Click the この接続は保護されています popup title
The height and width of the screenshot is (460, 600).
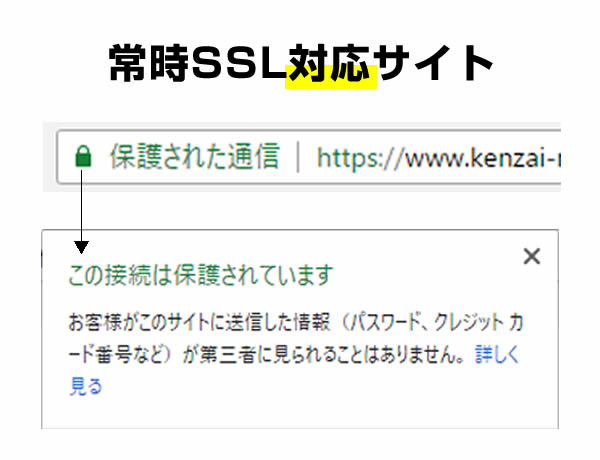(x=201, y=275)
